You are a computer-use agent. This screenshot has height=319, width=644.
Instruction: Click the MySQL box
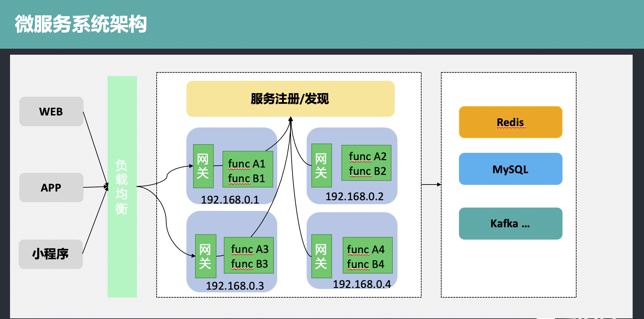[x=510, y=169]
